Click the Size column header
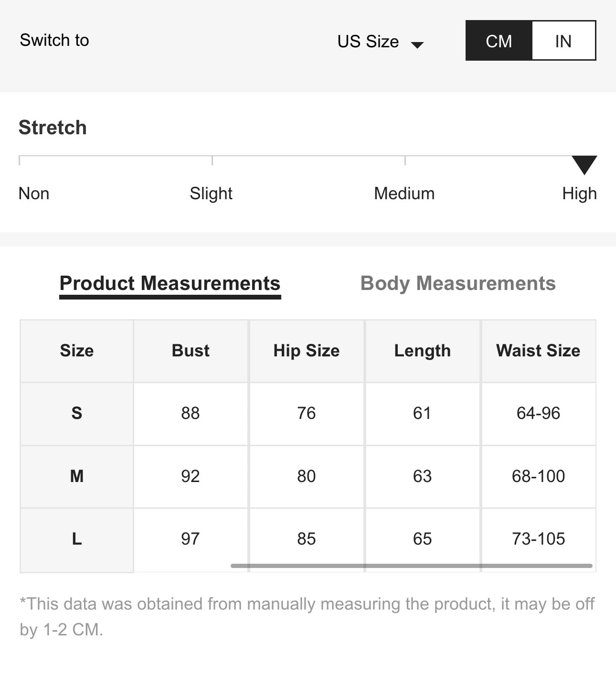Screen dimensions: 616x676 pyautogui.click(x=76, y=351)
